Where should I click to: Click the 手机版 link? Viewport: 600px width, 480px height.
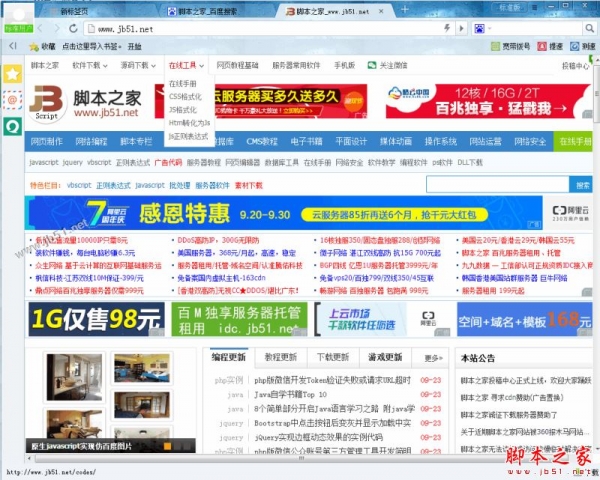click(x=344, y=65)
